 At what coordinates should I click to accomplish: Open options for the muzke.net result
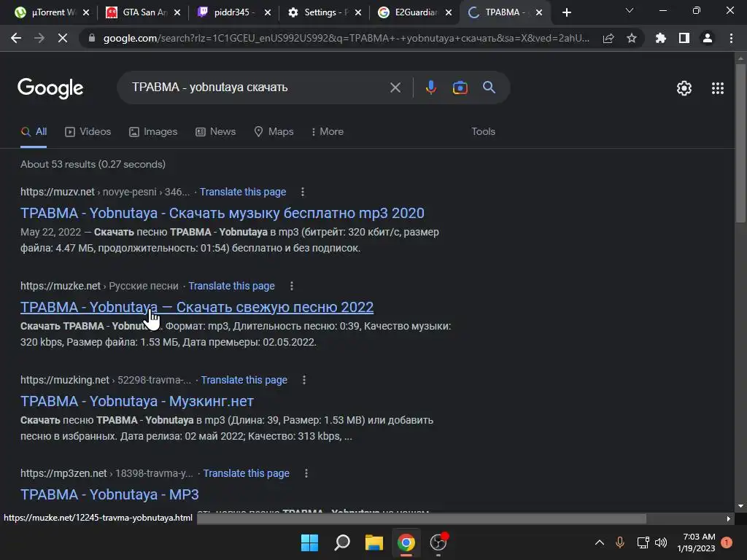click(x=292, y=286)
